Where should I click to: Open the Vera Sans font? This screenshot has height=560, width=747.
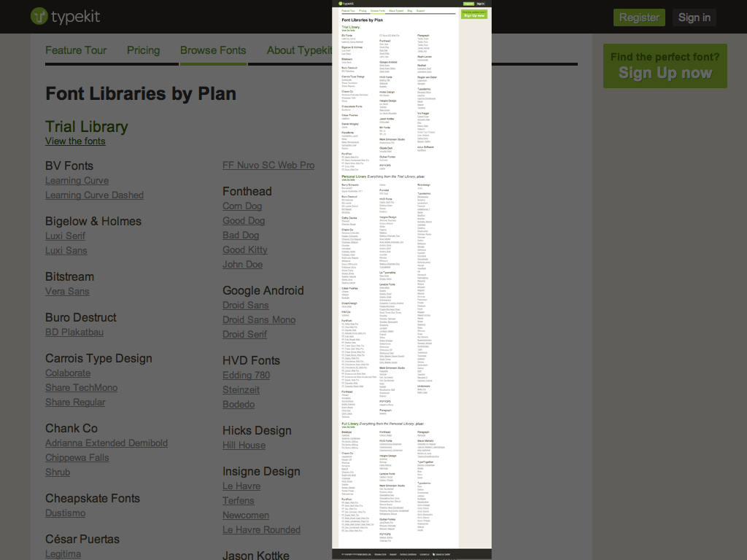pos(67,291)
